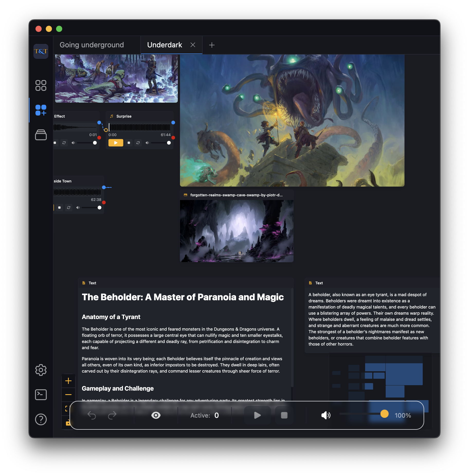Click the redo arrow in bottom toolbar
Screen dimensions: 469x476
tap(112, 415)
